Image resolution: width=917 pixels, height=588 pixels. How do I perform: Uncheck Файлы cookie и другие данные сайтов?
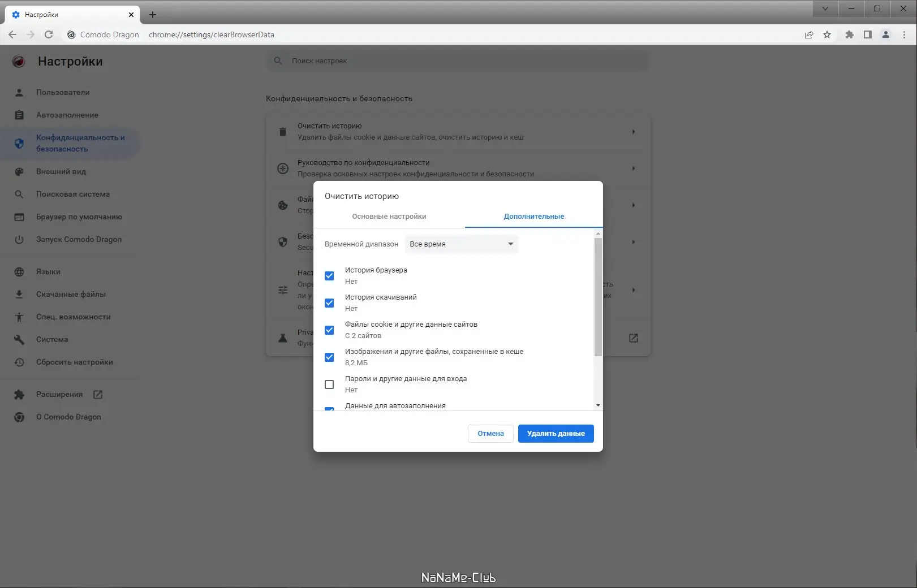coord(329,330)
